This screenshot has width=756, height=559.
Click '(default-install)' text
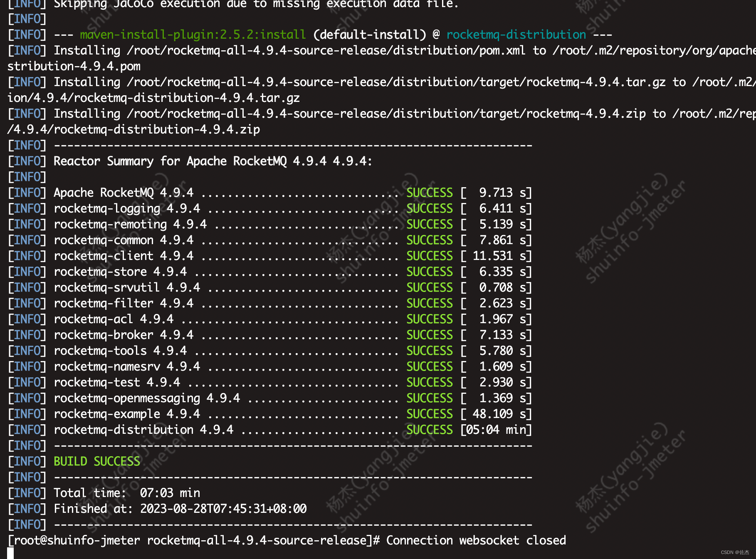point(370,35)
